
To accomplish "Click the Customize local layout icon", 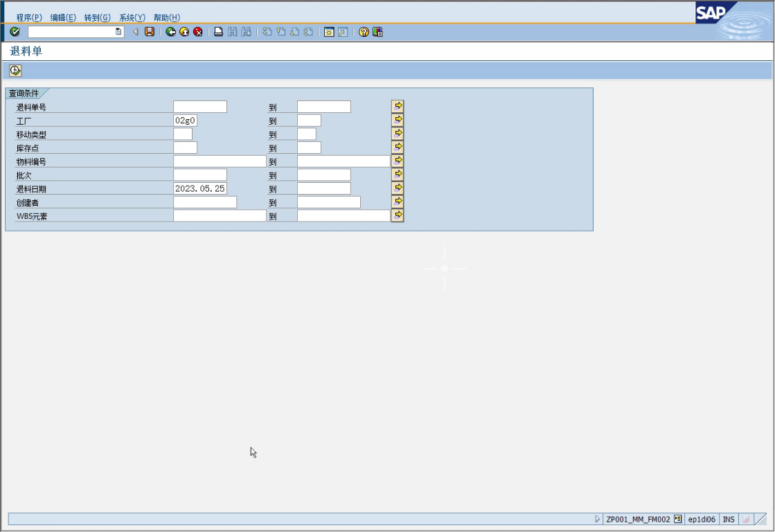I will click(377, 32).
